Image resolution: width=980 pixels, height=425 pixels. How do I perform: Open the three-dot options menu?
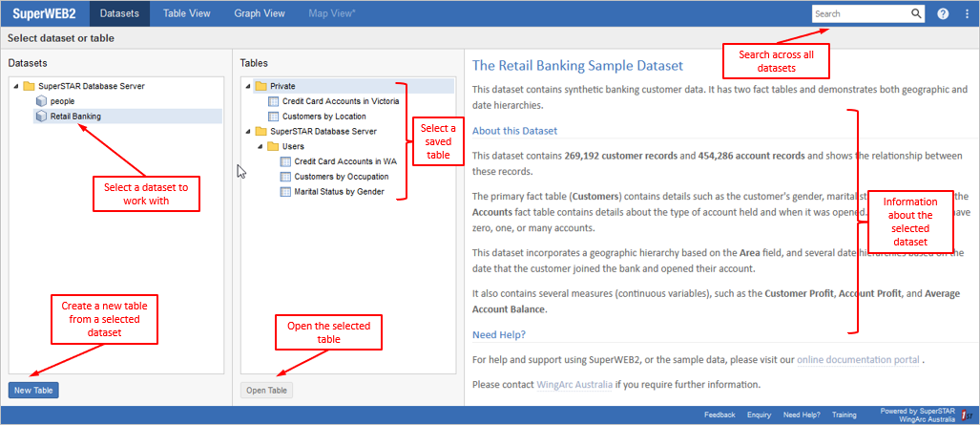966,14
